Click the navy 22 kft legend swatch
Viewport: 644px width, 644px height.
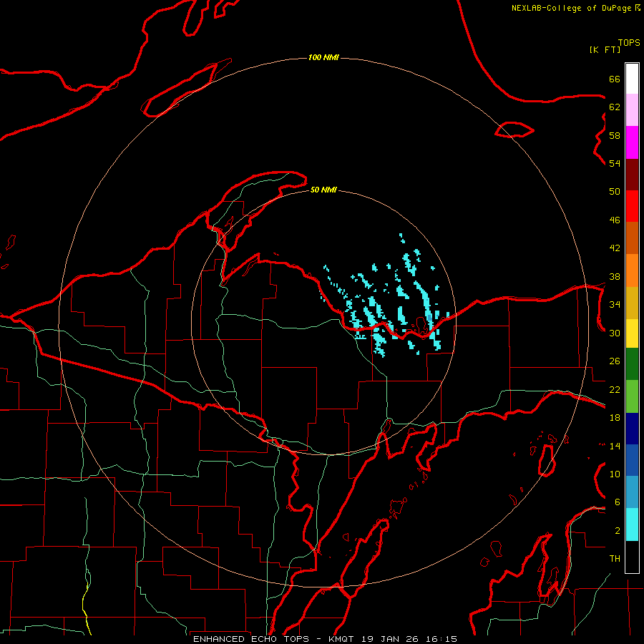tap(632, 429)
